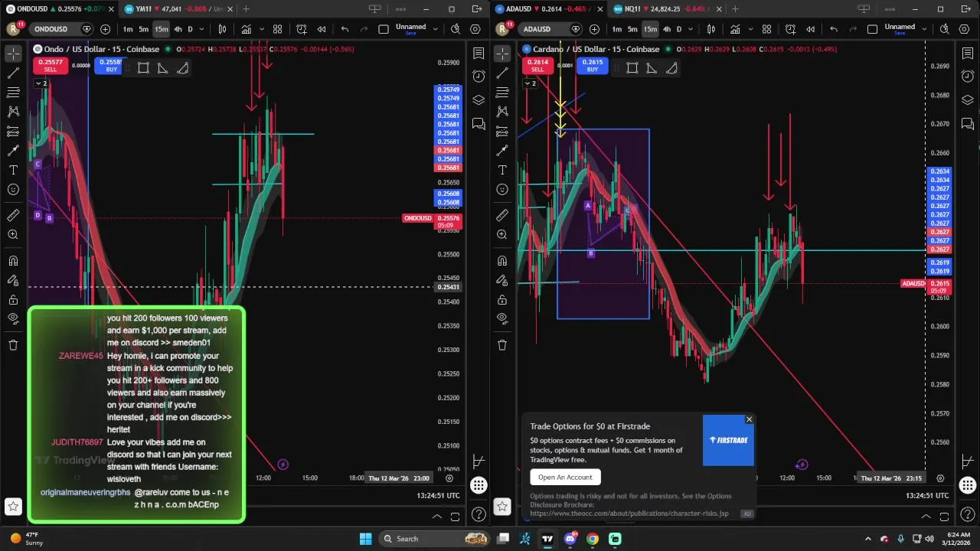Screen dimensions: 980x551
Task: Open alerts clock icon in ADAUSD right sidebar
Action: tap(968, 77)
